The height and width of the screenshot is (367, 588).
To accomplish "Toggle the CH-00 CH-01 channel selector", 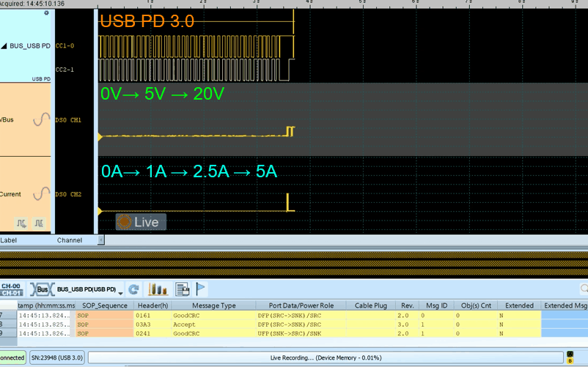I will (x=10, y=289).
